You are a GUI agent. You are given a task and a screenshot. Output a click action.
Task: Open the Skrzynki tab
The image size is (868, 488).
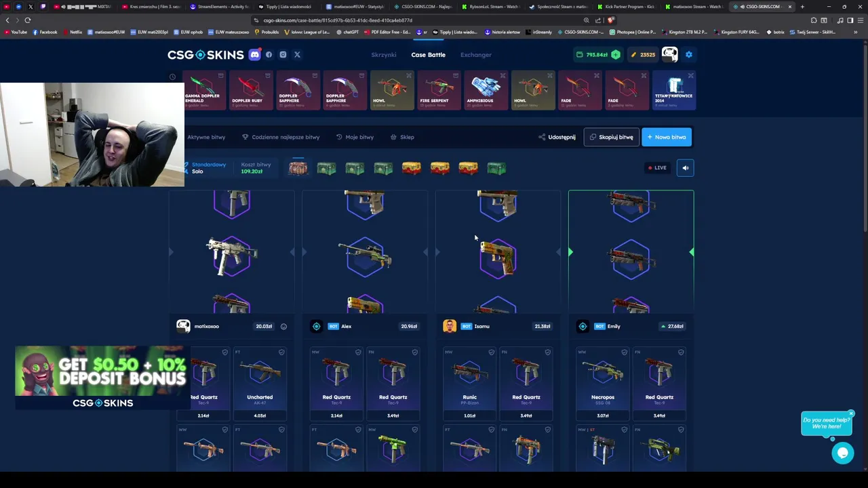click(x=383, y=55)
